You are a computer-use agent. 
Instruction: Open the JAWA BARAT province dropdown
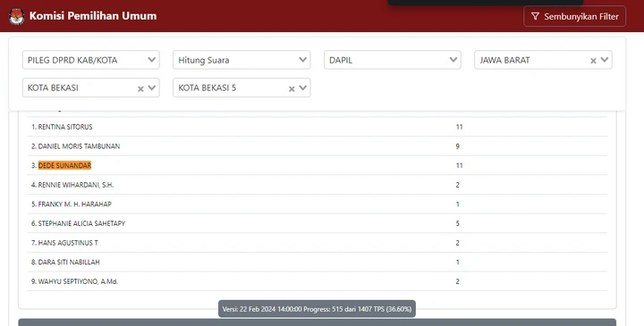[543, 60]
